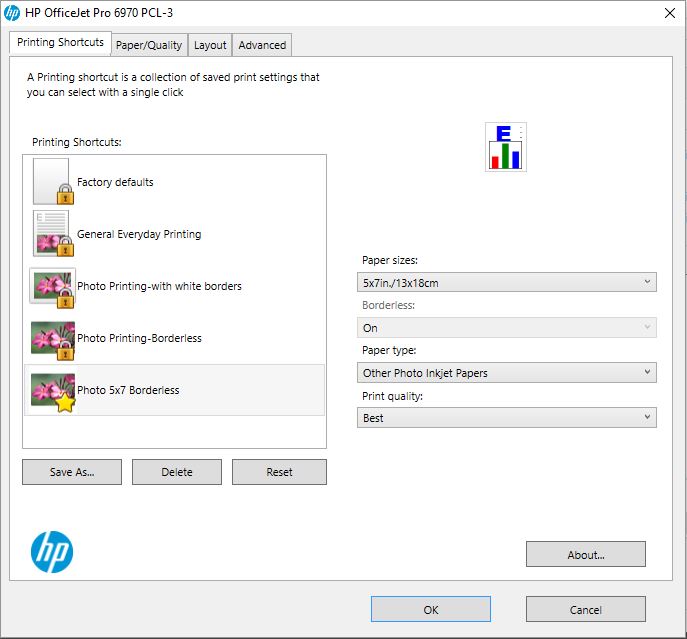Click the Reset button

tap(279, 472)
